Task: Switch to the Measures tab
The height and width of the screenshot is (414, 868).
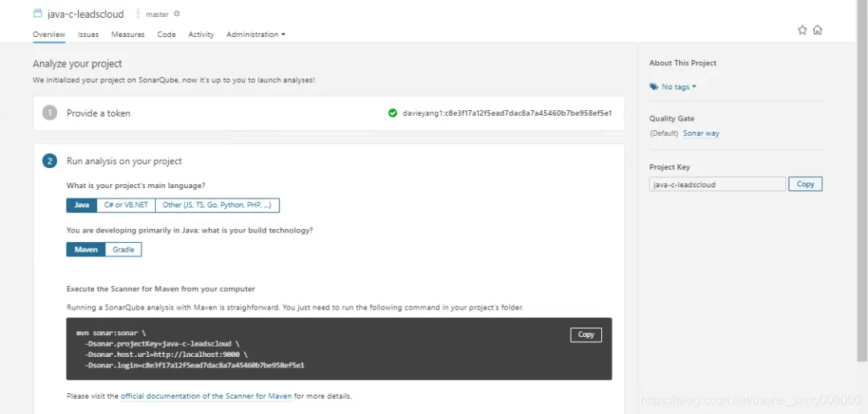Action: (x=128, y=35)
